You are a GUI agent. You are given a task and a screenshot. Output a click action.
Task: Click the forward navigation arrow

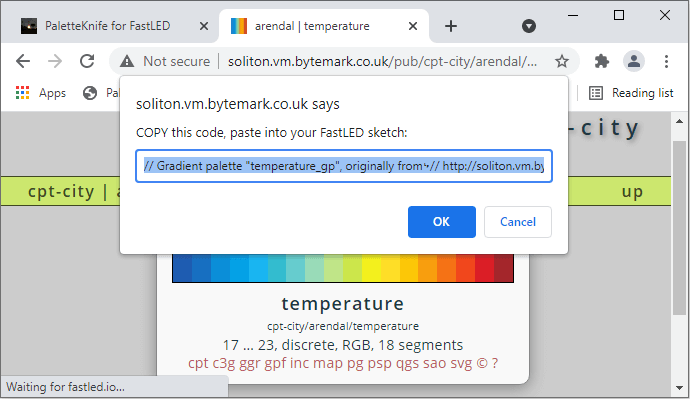coord(55,61)
